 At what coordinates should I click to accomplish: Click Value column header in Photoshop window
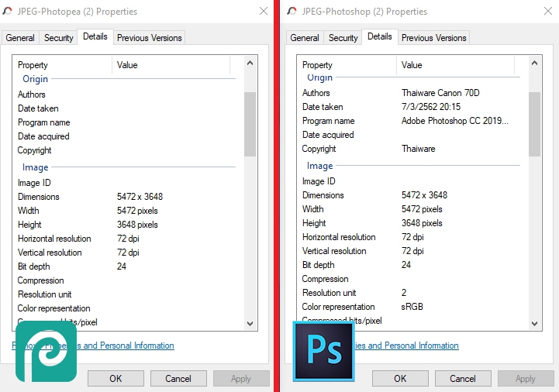pyautogui.click(x=456, y=65)
